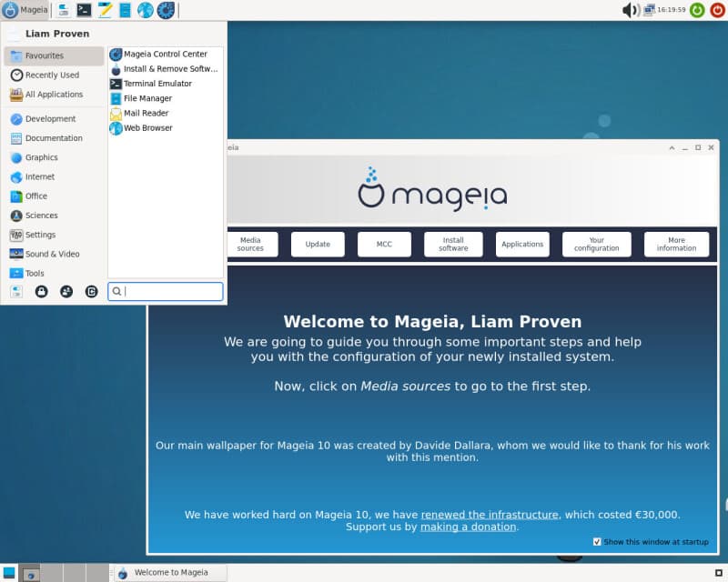Click the red shutdown power button
Viewport: 728px width, 582px height.
(x=717, y=10)
